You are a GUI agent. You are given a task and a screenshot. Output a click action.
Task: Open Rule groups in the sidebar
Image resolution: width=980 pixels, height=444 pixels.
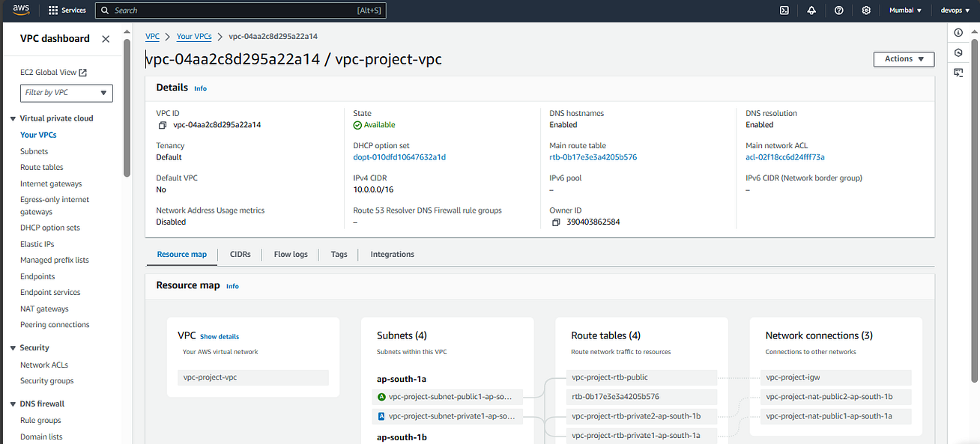[40, 421]
